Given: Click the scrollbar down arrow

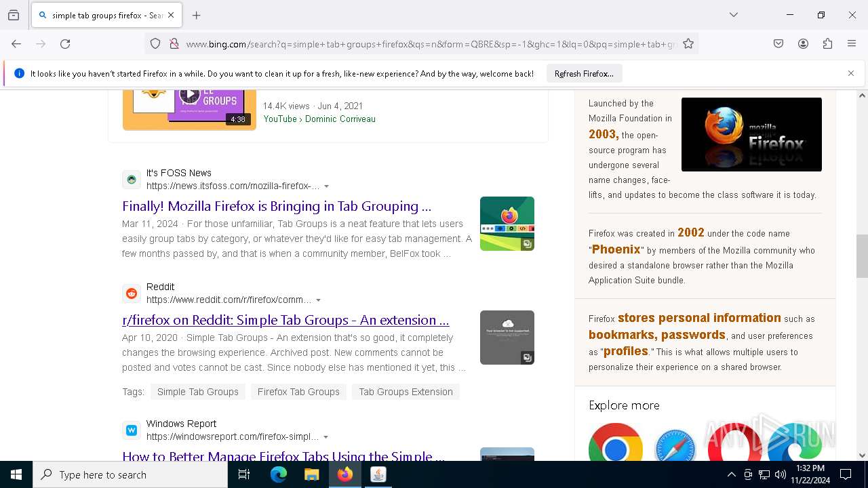Looking at the screenshot, I should coord(862,455).
